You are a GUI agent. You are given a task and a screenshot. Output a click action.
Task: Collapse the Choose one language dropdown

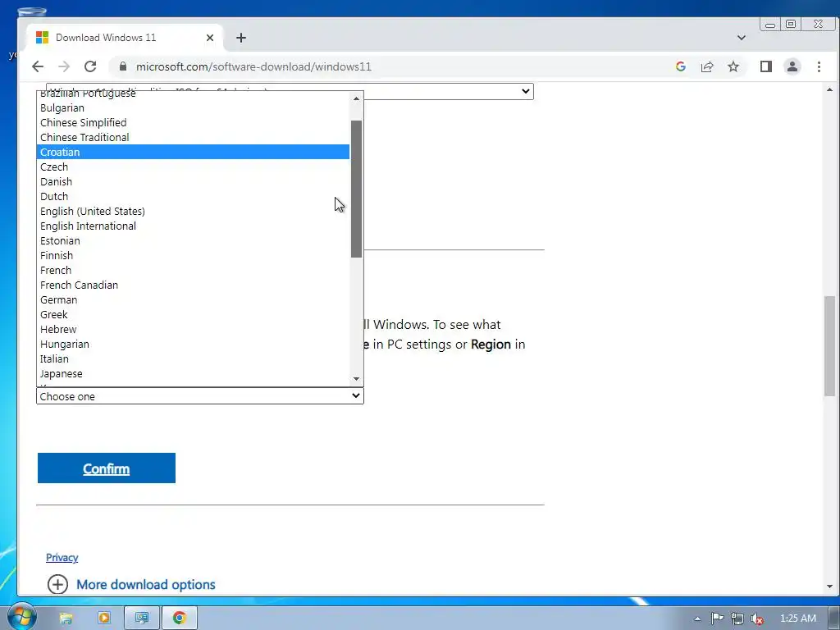200,396
